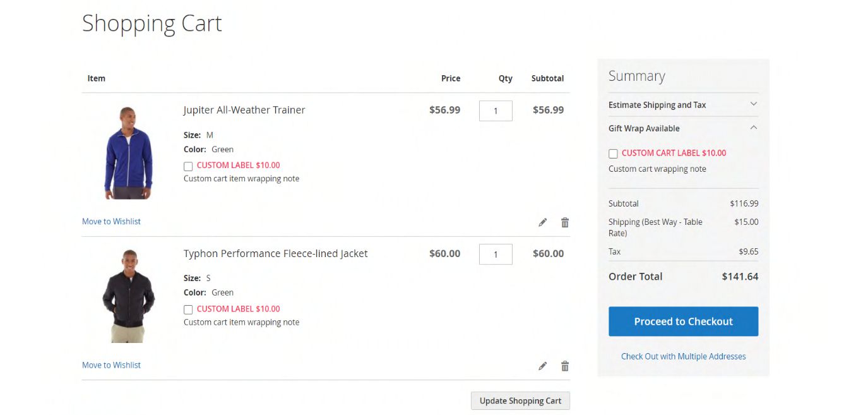Check the Custom Cart Label $10.00 option

[613, 153]
